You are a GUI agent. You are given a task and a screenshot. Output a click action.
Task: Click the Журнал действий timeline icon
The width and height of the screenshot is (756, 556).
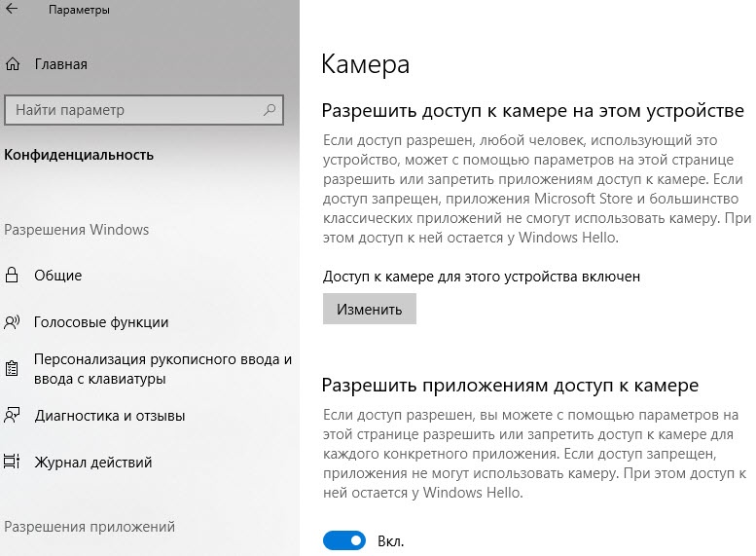(13, 463)
